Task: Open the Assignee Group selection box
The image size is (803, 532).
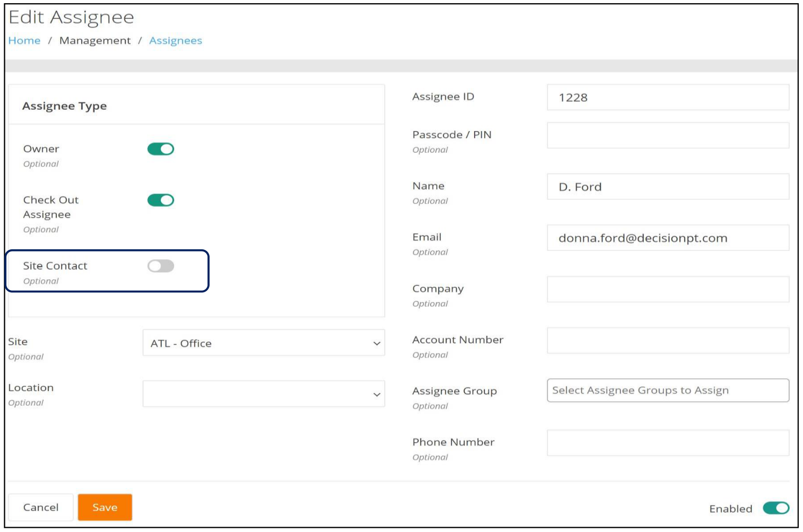Action: (x=668, y=390)
